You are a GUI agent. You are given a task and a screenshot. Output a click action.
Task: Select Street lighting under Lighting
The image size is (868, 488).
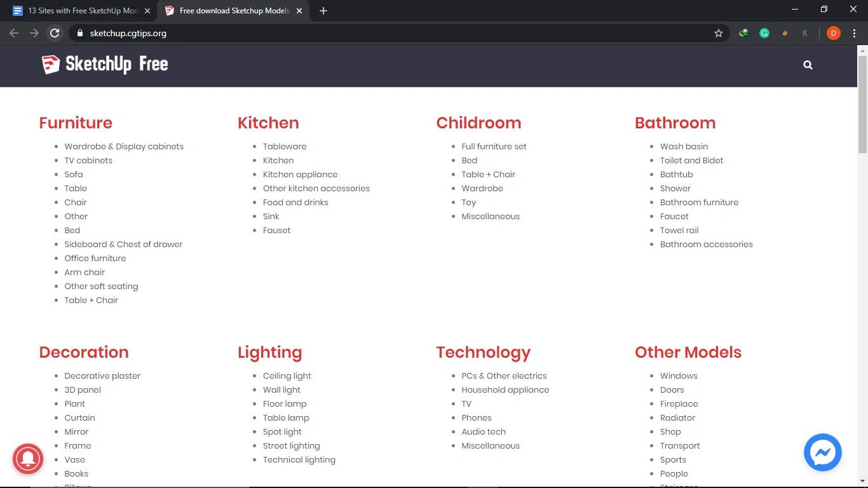click(x=291, y=445)
